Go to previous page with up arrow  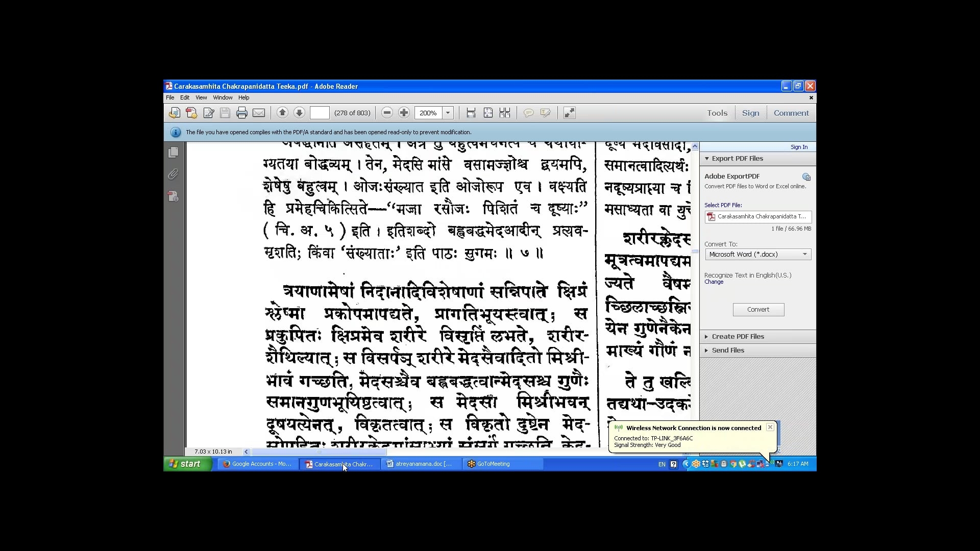(x=282, y=113)
